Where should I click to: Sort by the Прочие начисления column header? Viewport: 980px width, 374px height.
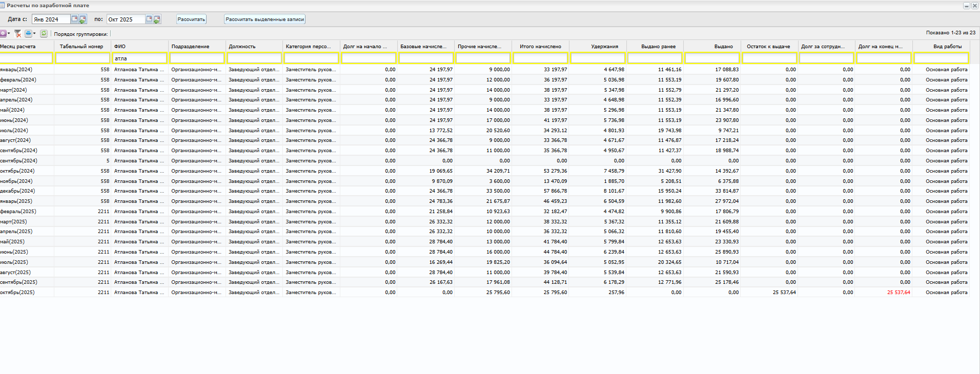(x=483, y=47)
